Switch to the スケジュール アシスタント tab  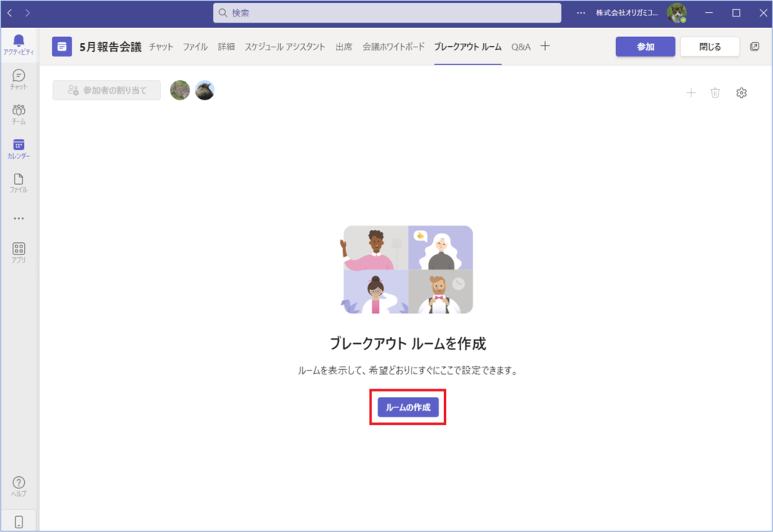(x=285, y=47)
